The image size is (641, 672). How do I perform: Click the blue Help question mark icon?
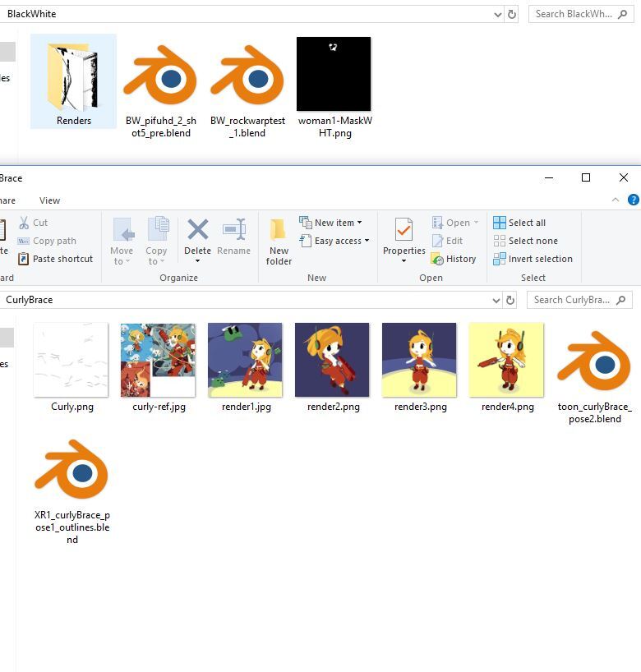tap(633, 200)
